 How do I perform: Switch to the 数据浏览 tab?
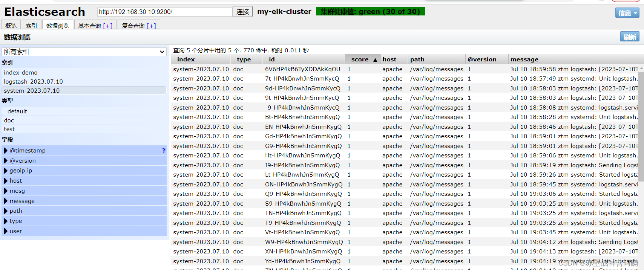tap(58, 25)
